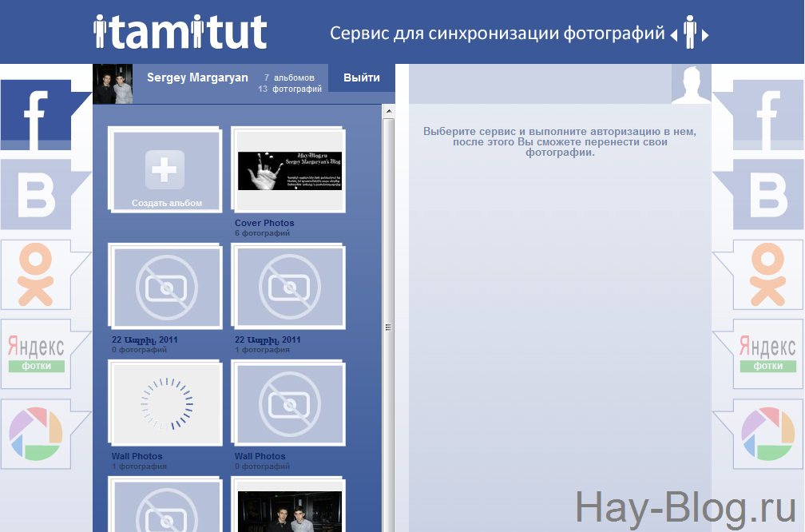
Task: Select the Facebook service on left sidebar
Action: 36,115
